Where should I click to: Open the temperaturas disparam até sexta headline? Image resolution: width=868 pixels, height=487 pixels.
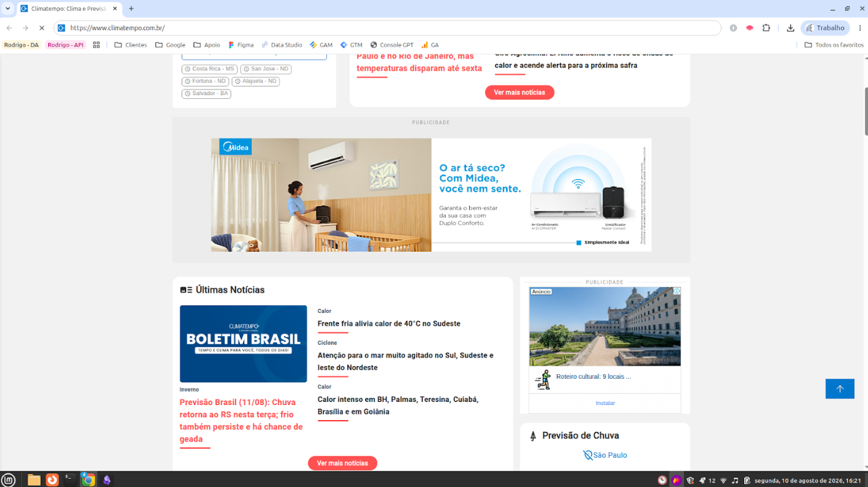419,63
